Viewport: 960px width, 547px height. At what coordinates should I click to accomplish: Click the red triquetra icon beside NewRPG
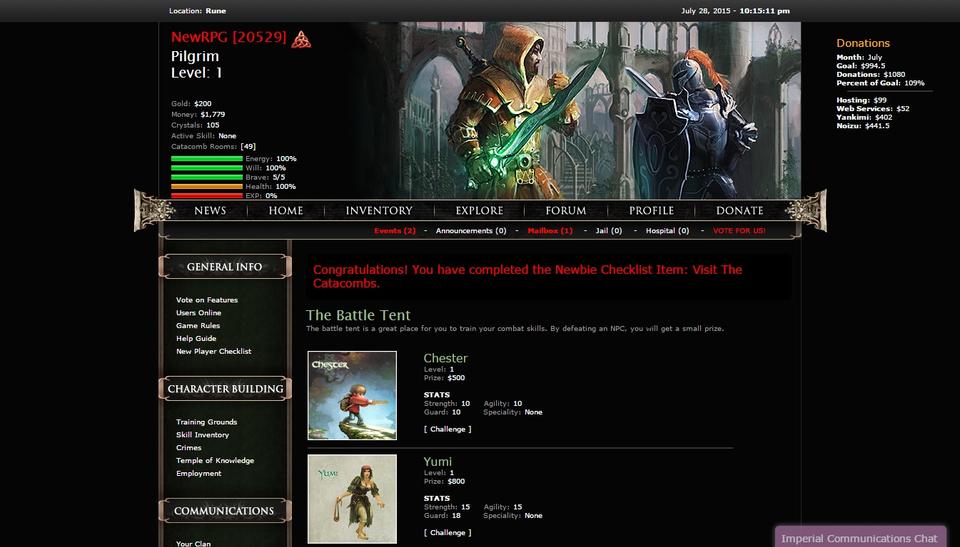(x=301, y=39)
